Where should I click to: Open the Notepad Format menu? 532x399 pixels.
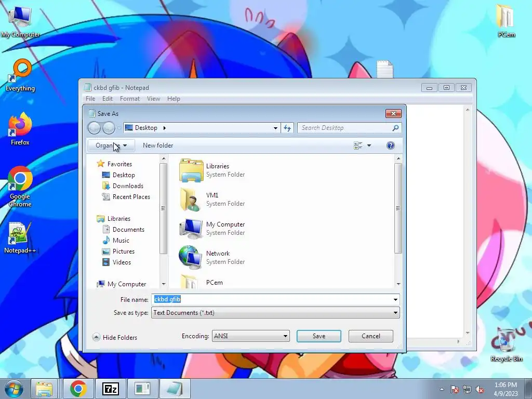point(129,99)
